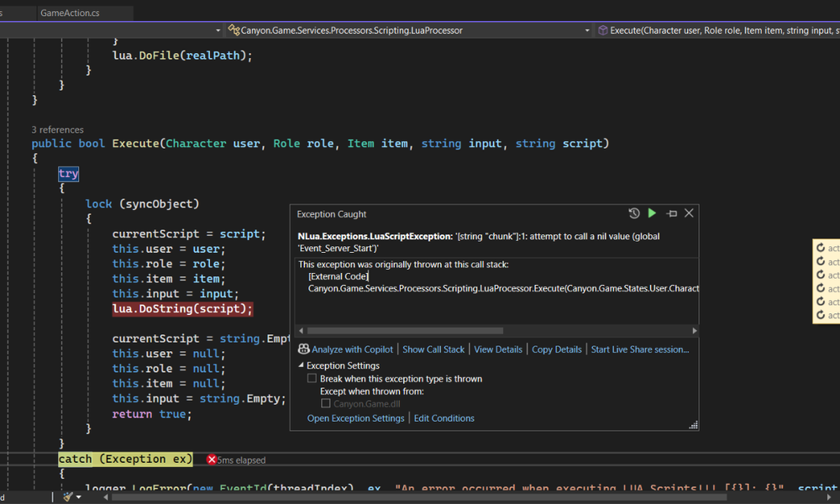Toggle the Canyon.Game.dll checkbox
Screen dimensions: 840x504
326,404
